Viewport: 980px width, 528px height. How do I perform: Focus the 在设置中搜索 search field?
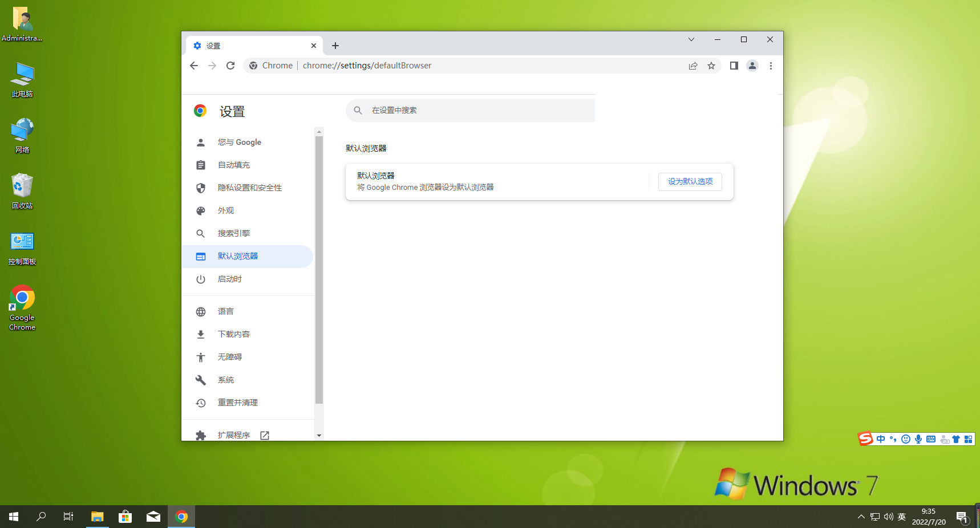[470, 110]
